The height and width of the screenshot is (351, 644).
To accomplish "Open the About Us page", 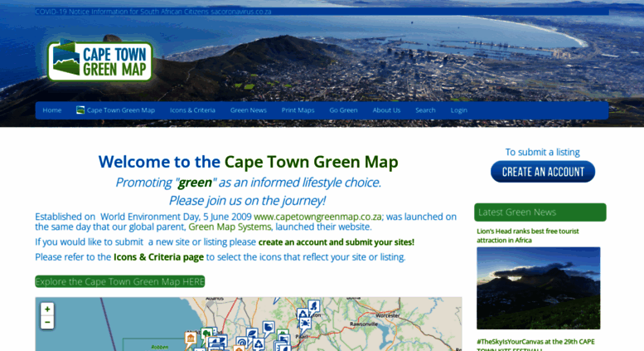I will 386,110.
